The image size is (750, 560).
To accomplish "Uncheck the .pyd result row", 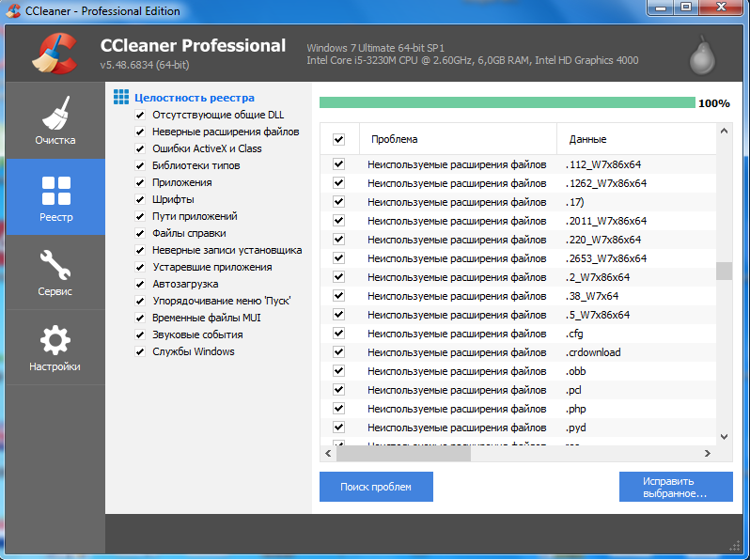I will (338, 428).
